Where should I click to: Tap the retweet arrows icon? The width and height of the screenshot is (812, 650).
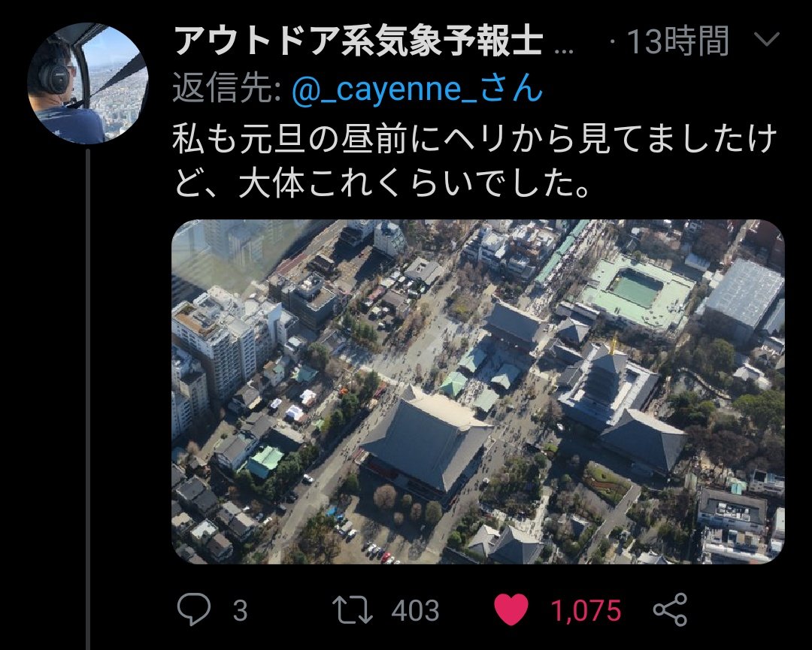click(352, 609)
